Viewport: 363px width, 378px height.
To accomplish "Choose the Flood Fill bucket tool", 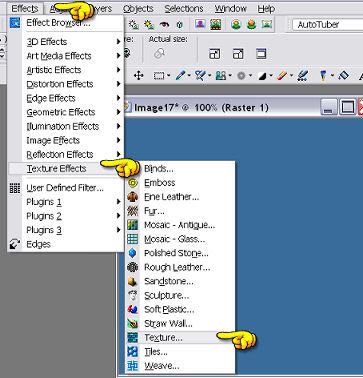I will [x=343, y=76].
